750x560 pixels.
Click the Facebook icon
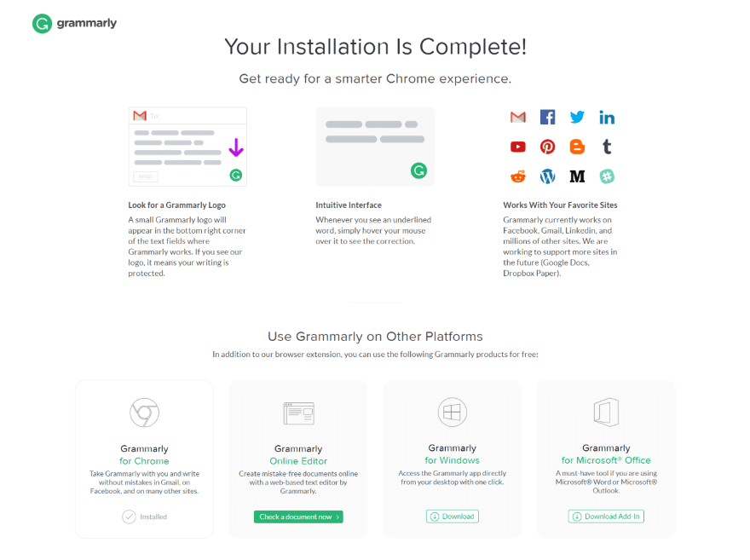tap(547, 118)
